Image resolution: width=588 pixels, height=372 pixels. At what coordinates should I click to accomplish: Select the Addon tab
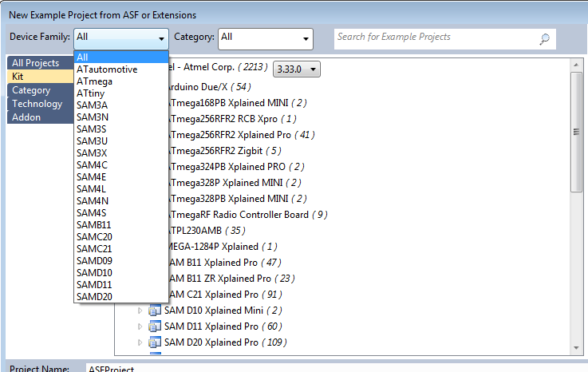click(x=40, y=117)
